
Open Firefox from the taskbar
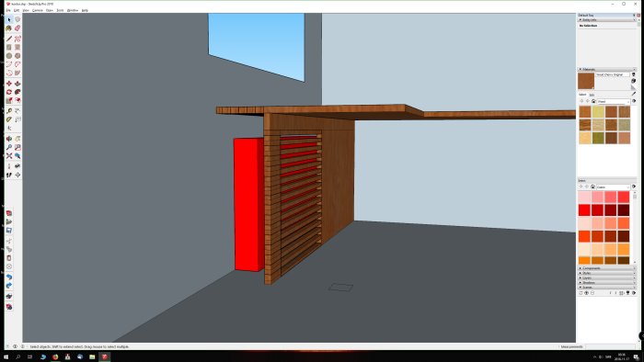(x=55, y=356)
